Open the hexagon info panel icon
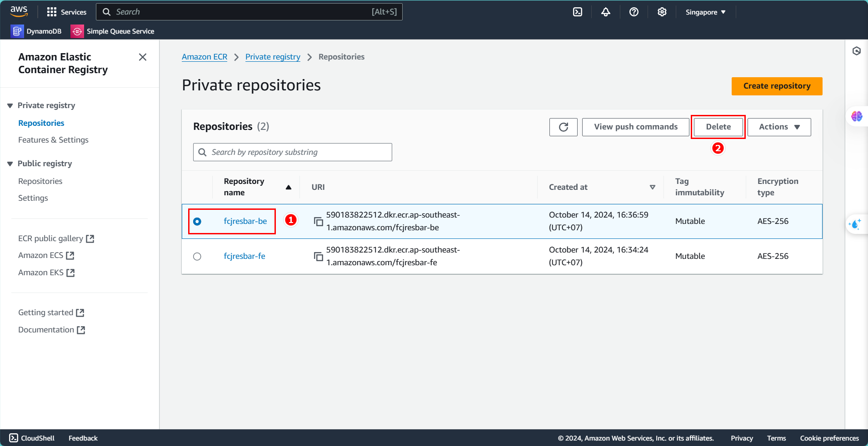The height and width of the screenshot is (446, 868). (857, 51)
